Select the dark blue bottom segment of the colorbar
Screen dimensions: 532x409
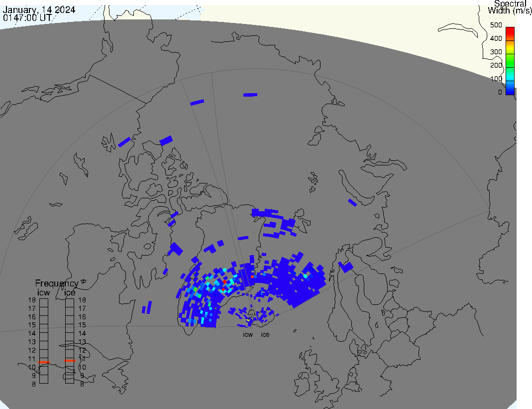click(510, 88)
